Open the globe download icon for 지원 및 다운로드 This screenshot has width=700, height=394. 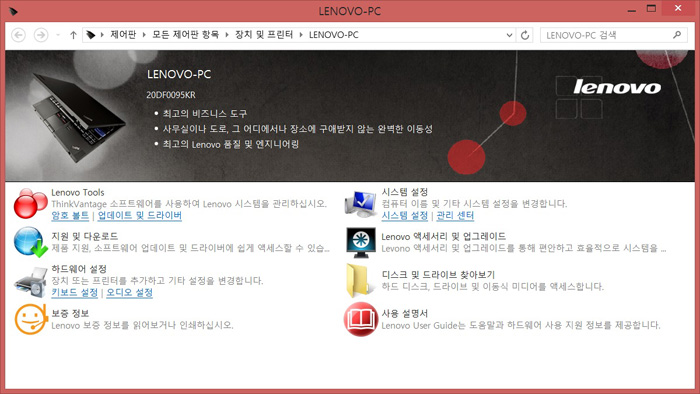pyautogui.click(x=30, y=242)
